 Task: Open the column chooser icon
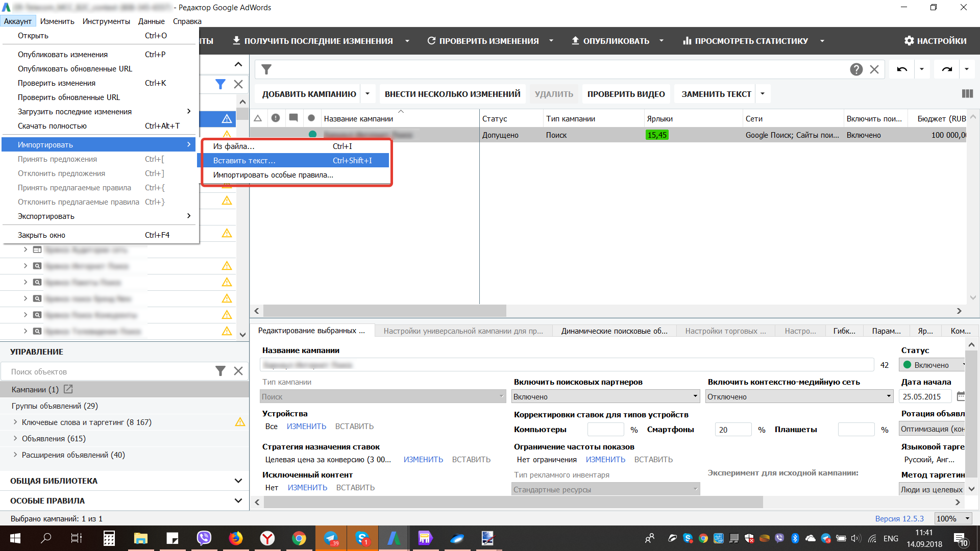(967, 94)
